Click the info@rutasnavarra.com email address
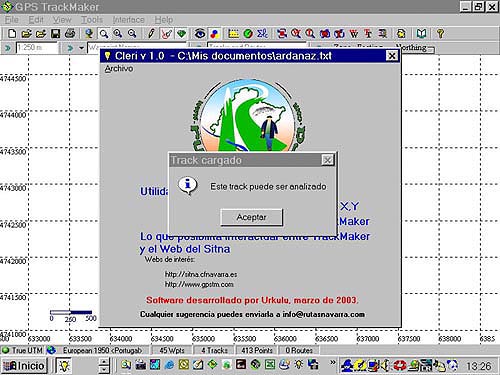The width and height of the screenshot is (500, 375). (x=323, y=314)
